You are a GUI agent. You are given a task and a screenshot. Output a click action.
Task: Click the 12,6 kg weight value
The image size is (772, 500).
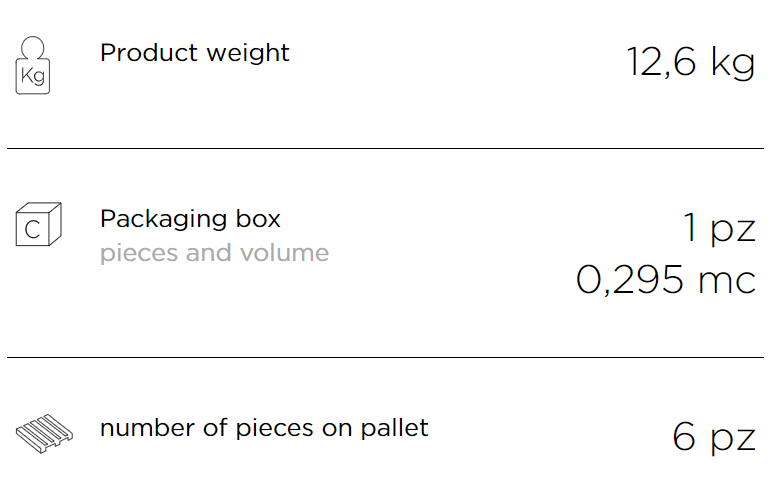[691, 63]
